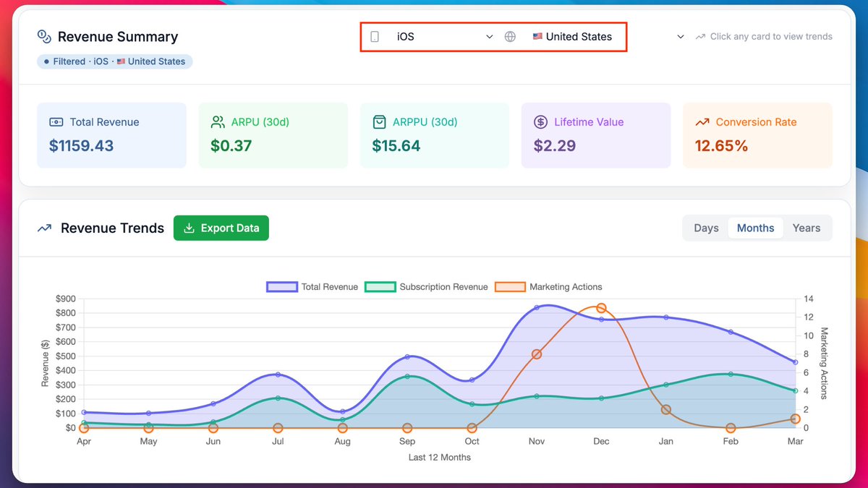Click the Conversion Rate trend arrow icon
This screenshot has width=868, height=488.
click(x=702, y=122)
